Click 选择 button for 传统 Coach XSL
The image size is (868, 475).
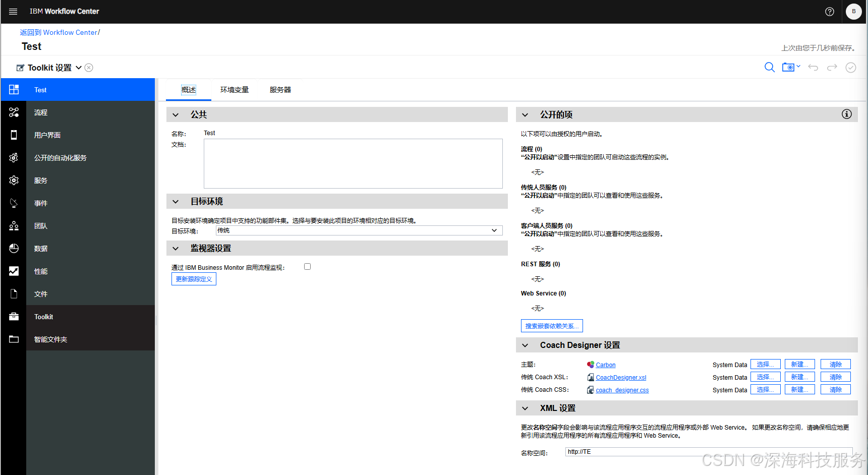[x=766, y=377]
